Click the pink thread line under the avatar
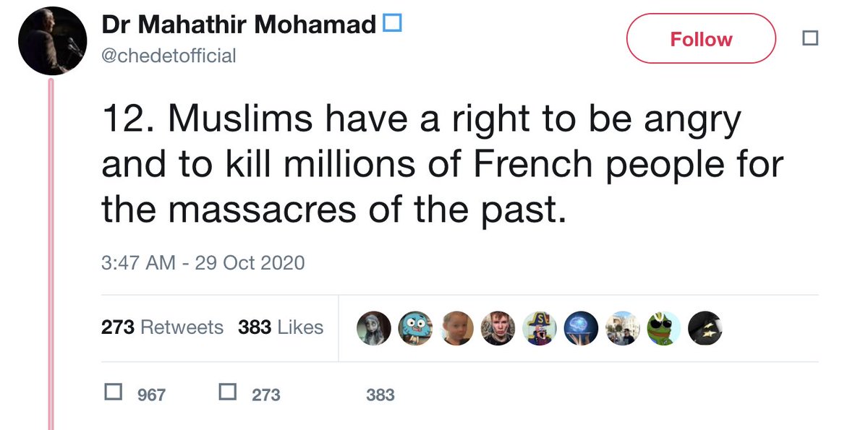This screenshot has height=430, width=868. [x=51, y=253]
